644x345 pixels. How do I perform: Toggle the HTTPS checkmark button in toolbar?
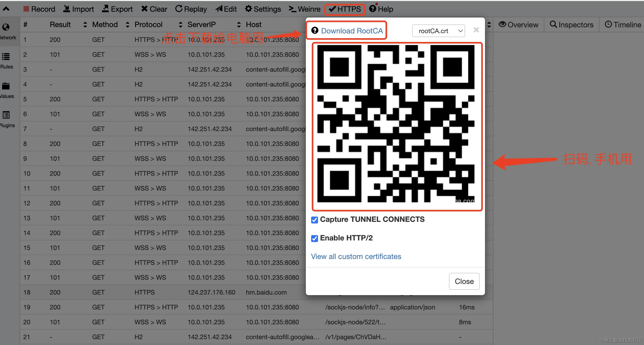pos(345,9)
